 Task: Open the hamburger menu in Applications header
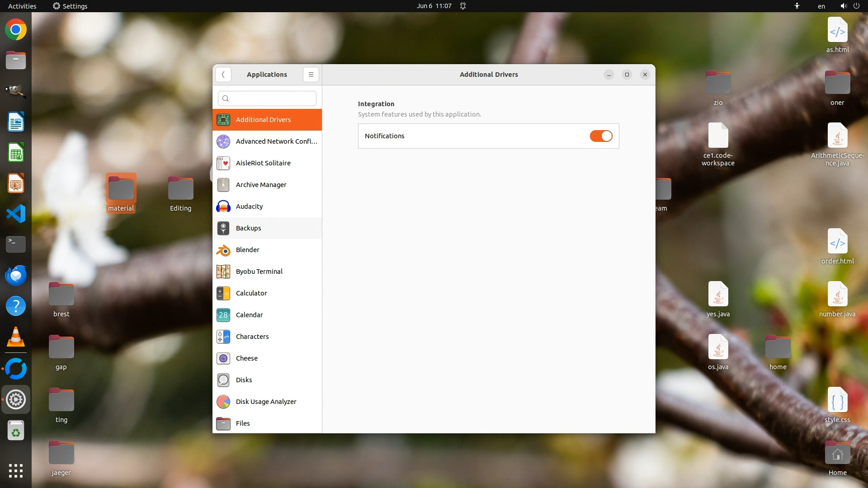click(311, 75)
